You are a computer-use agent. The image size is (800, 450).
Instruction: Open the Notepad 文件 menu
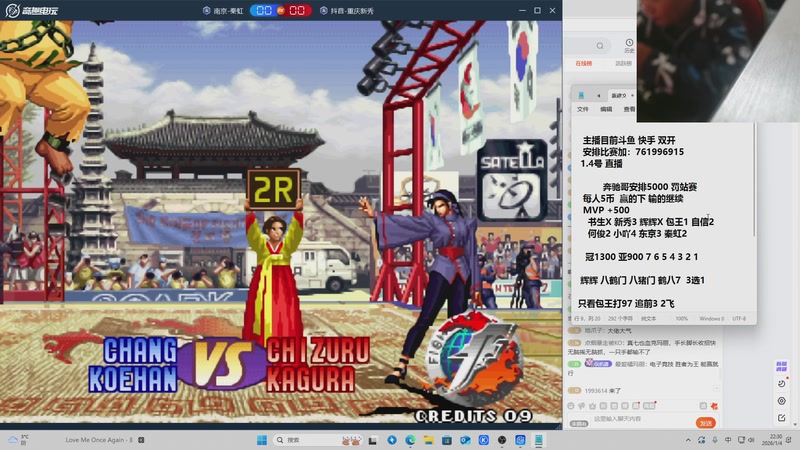tap(583, 109)
